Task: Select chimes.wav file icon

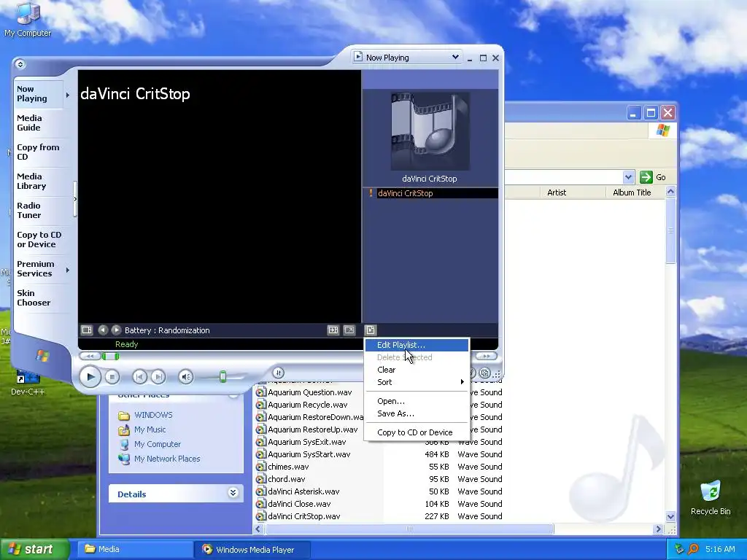Action: (x=260, y=467)
